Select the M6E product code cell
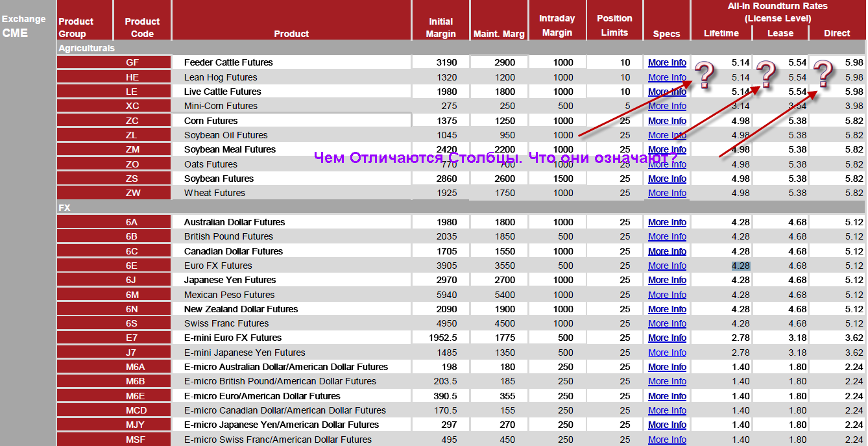The image size is (868, 446). (136, 396)
